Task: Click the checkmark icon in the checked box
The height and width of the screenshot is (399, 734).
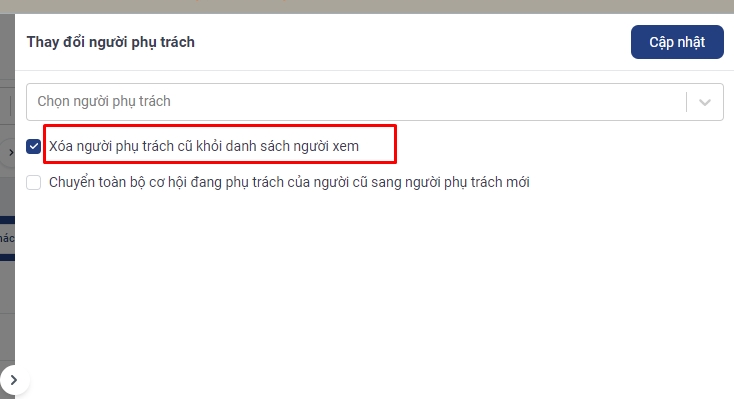Action: (x=34, y=147)
